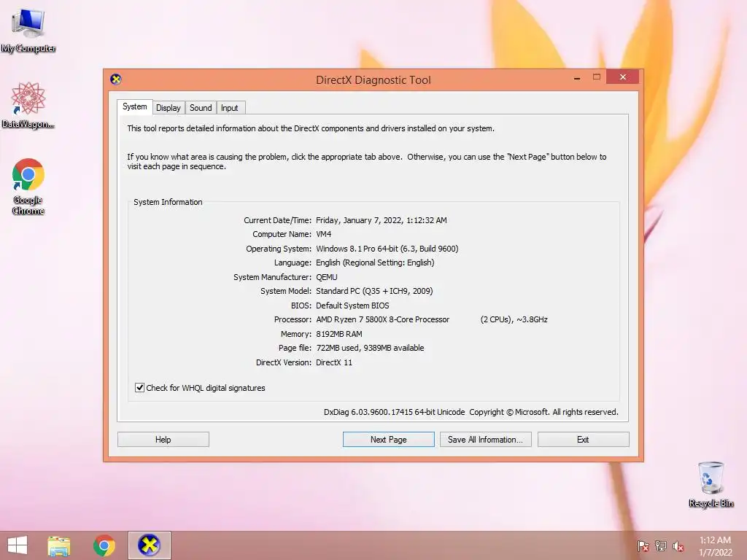Open the My Computer desktop icon

[28, 29]
